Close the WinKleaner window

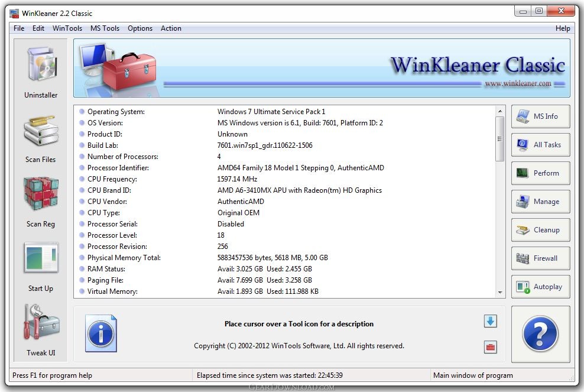tap(561, 11)
